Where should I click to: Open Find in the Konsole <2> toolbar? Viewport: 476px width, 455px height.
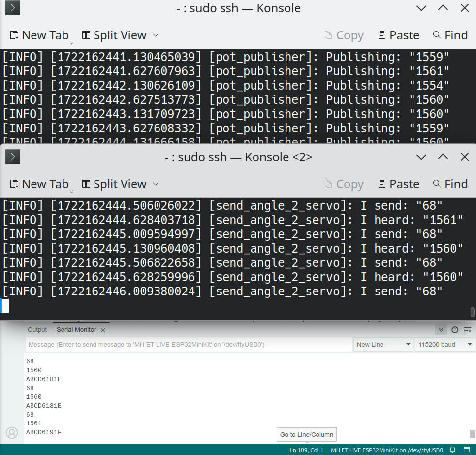450,184
